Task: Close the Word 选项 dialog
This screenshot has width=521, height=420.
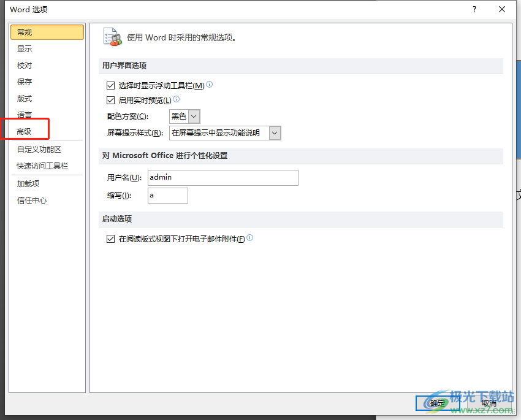Action: pyautogui.click(x=502, y=9)
